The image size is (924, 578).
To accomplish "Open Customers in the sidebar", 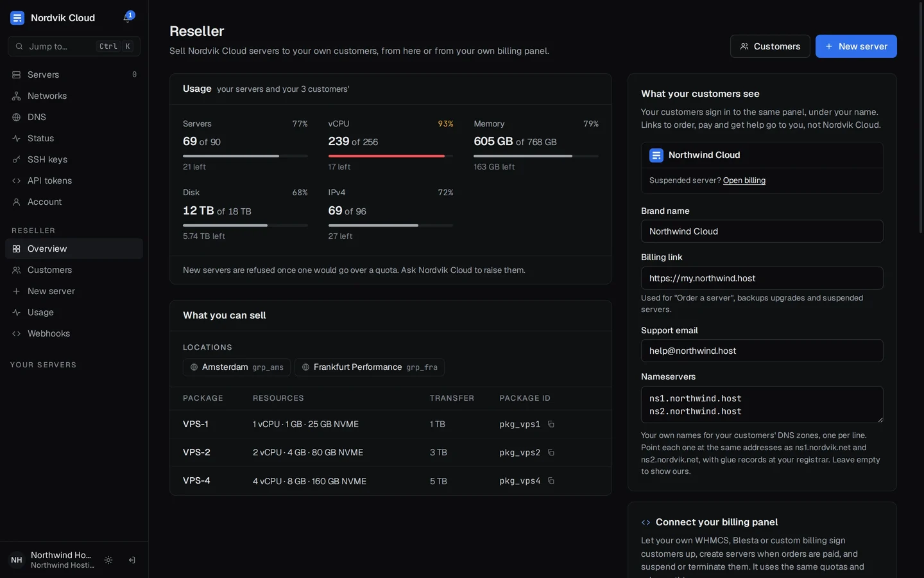I will point(74,270).
